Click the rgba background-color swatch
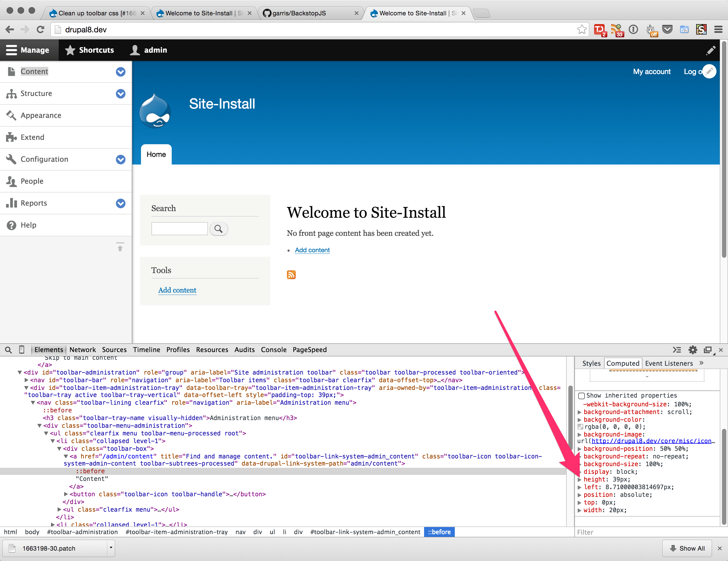The width and height of the screenshot is (728, 561). [x=581, y=427]
